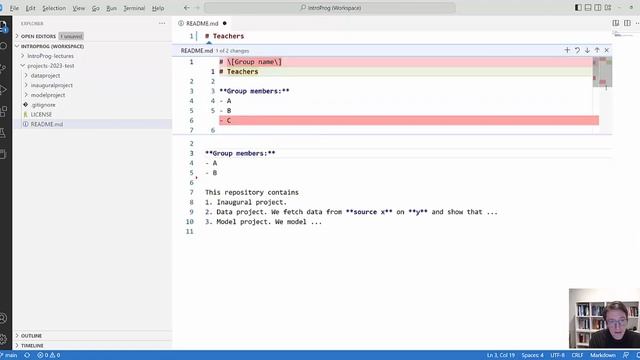Toggle the bottom panel

588,8
